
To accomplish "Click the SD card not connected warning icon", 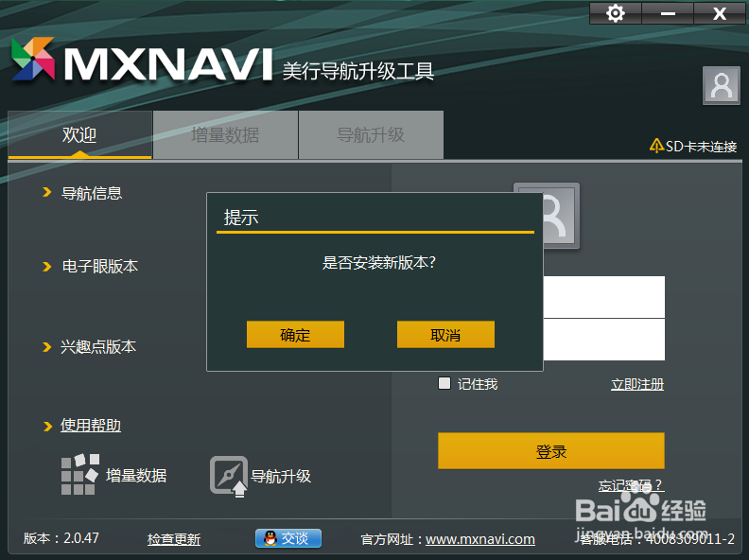I will tap(656, 146).
